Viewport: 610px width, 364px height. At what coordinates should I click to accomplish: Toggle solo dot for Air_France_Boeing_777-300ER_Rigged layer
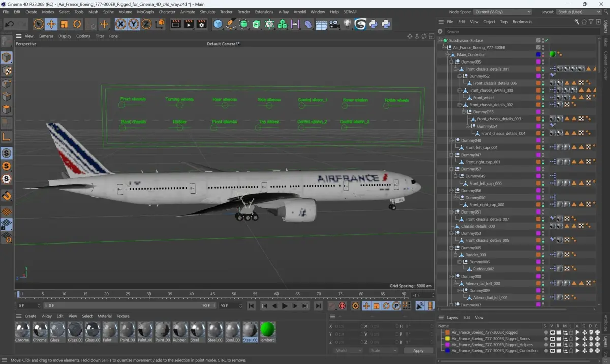coord(546,332)
